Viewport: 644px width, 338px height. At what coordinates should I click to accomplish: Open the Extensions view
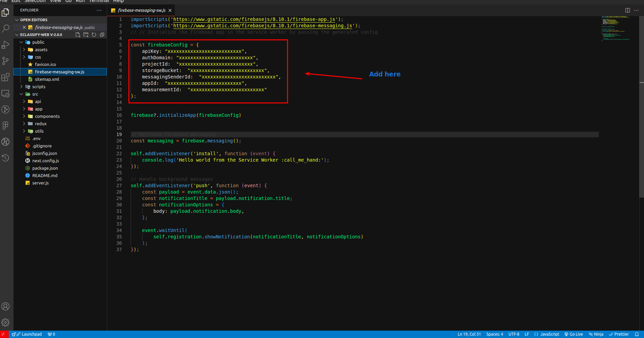click(6, 77)
